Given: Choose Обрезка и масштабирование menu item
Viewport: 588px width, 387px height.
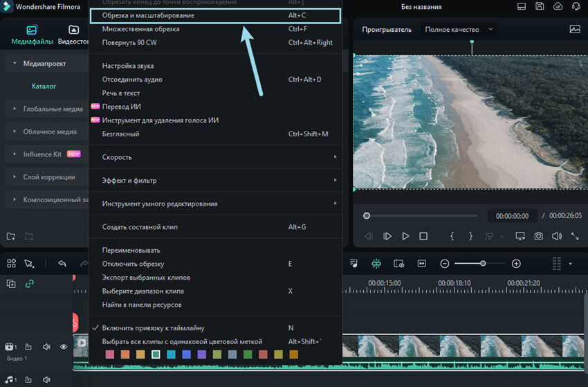Looking at the screenshot, I should pos(215,15).
